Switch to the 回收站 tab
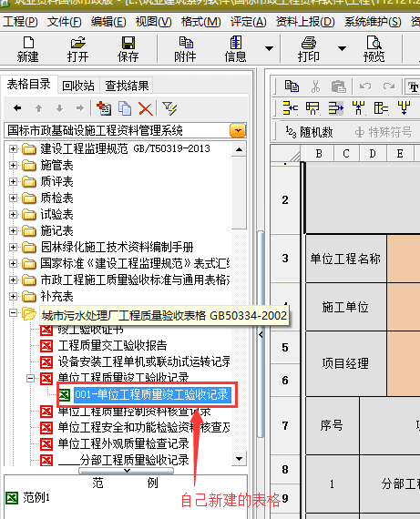Image resolution: width=420 pixels, height=519 pixels. tap(78, 86)
